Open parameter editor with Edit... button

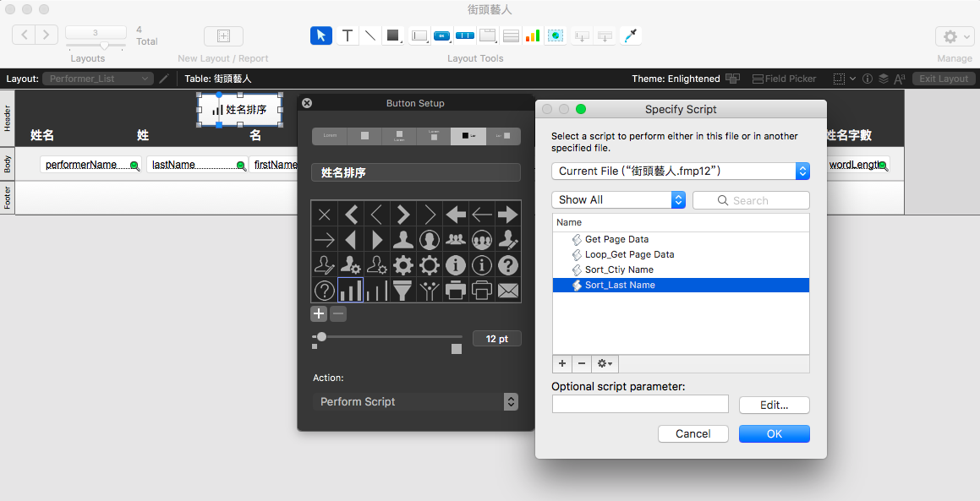coord(775,405)
